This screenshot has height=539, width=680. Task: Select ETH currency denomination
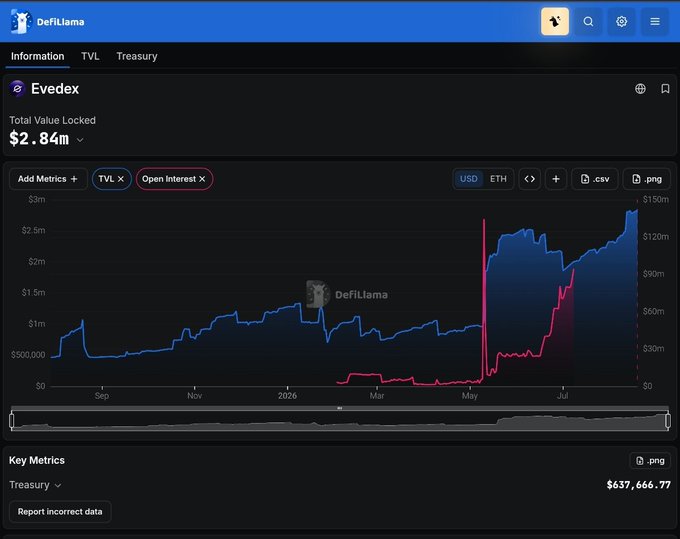(x=498, y=179)
